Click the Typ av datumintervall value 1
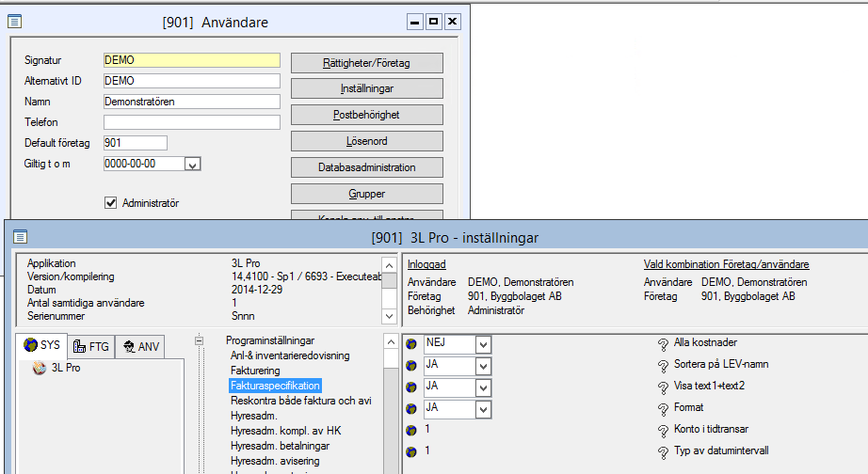This screenshot has width=868, height=474. tap(427, 450)
